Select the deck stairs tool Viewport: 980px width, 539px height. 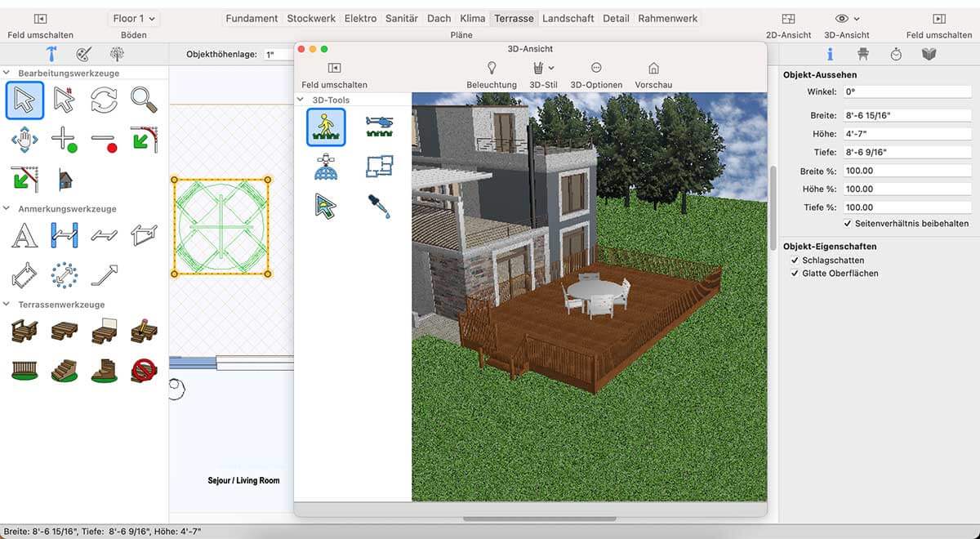tap(65, 371)
